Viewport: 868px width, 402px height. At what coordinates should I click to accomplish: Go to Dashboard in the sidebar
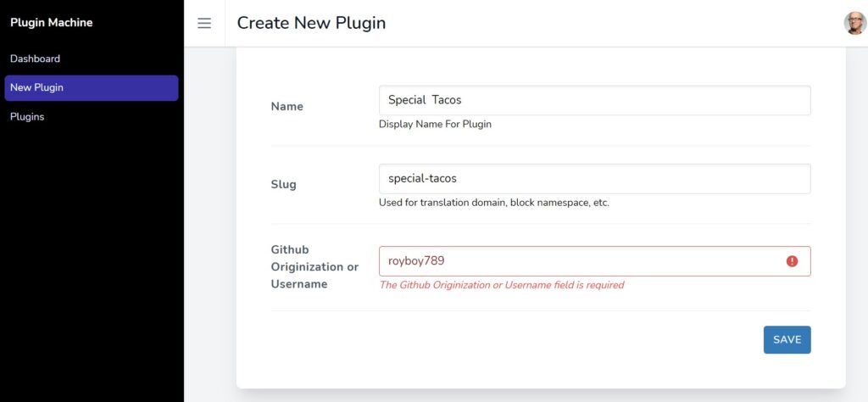(x=35, y=59)
